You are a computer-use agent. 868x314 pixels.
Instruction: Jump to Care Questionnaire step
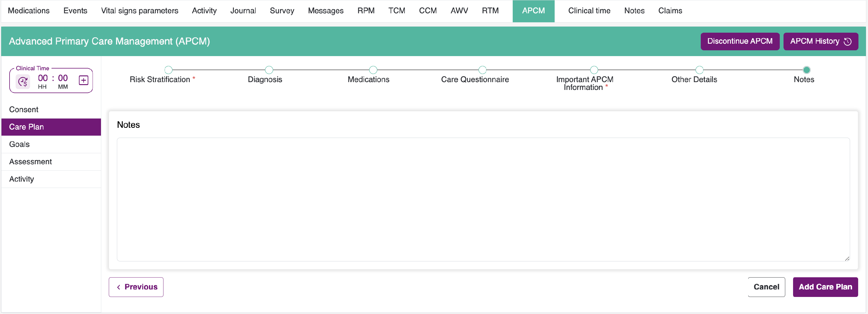coord(482,70)
